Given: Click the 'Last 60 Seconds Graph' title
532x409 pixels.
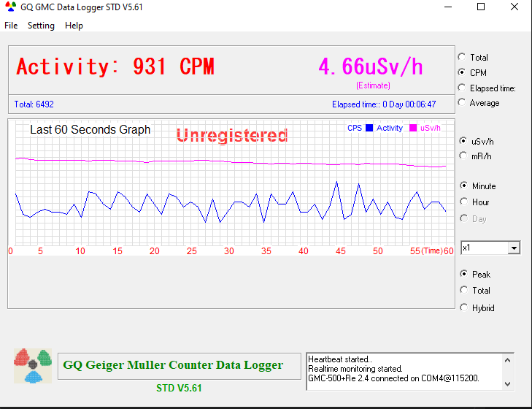Looking at the screenshot, I should (90, 129).
